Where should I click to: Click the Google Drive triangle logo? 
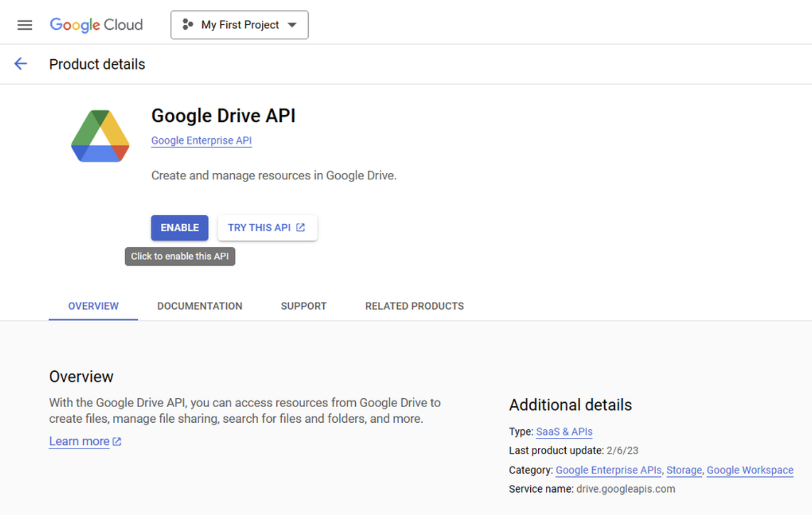point(99,135)
